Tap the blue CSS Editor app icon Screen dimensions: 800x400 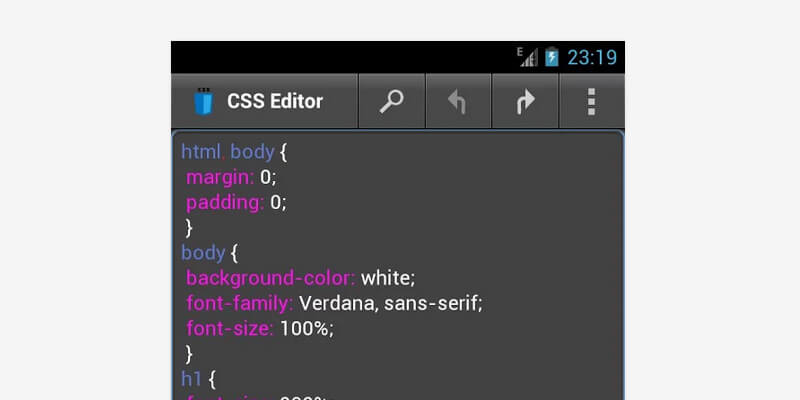[204, 101]
